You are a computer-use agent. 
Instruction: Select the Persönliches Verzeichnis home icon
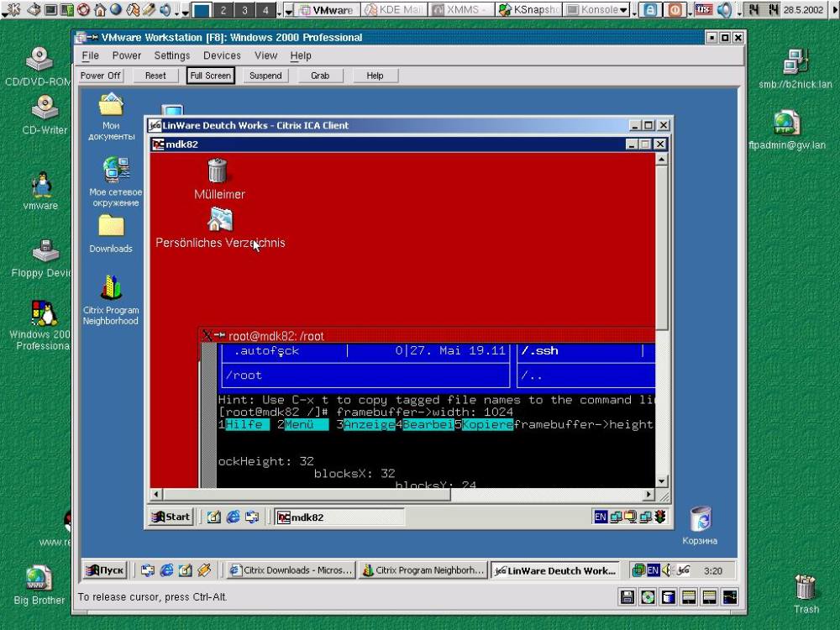pos(220,219)
